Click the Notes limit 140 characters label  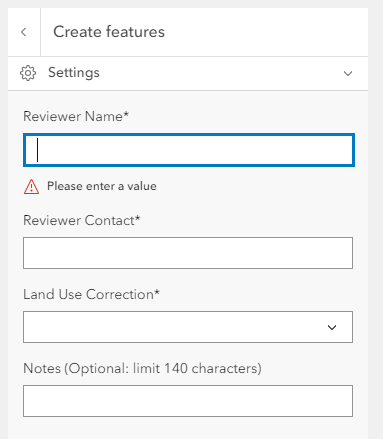tap(142, 369)
